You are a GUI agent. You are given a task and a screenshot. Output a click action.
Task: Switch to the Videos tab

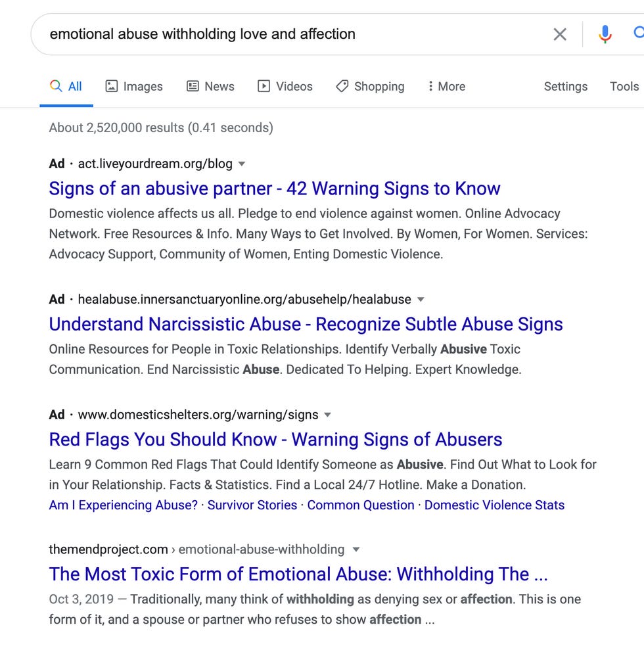coord(285,86)
